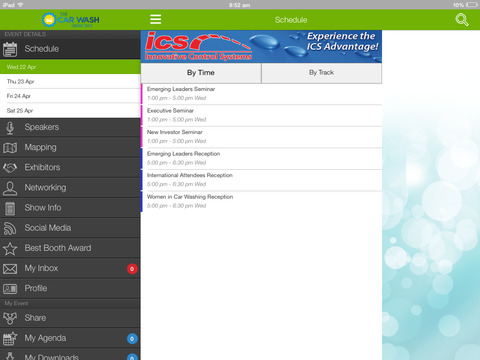The height and width of the screenshot is (360, 480).
Task: Select the Networking person icon
Action: (x=10, y=188)
